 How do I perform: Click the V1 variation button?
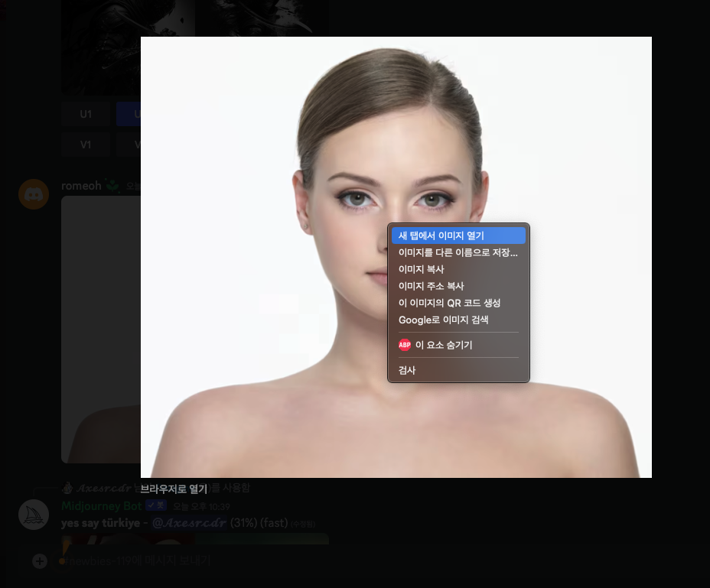tap(86, 145)
